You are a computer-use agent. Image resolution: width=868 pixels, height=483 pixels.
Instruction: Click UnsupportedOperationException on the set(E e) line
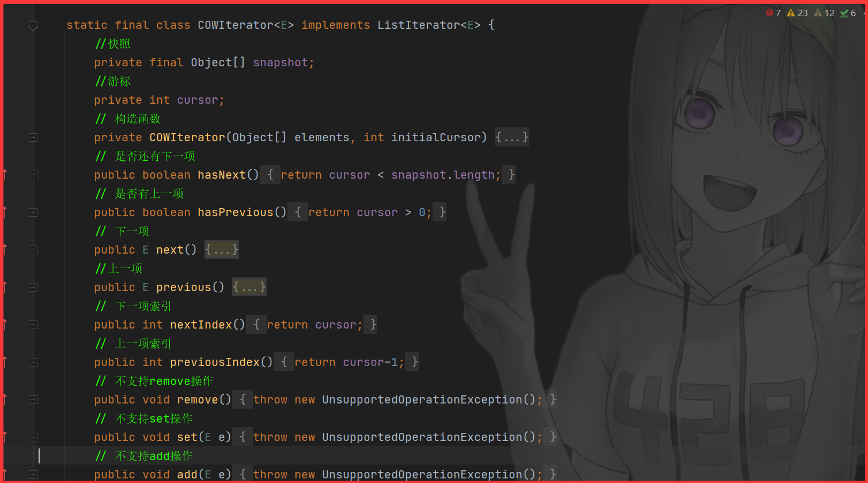tap(422, 437)
